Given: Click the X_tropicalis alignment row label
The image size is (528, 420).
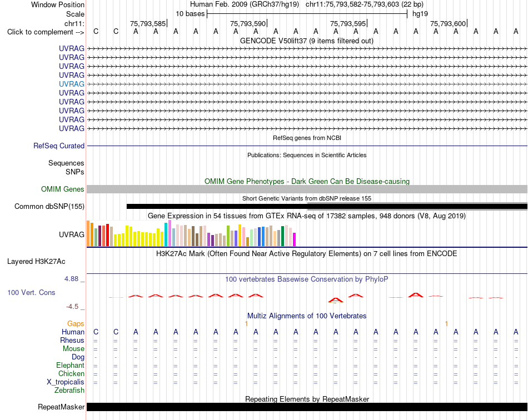Looking at the screenshot, I should (x=66, y=382).
